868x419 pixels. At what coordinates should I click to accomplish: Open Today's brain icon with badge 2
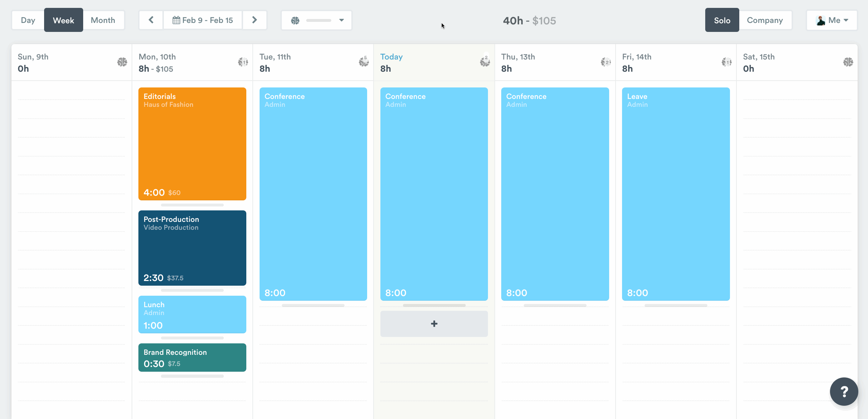tap(485, 62)
